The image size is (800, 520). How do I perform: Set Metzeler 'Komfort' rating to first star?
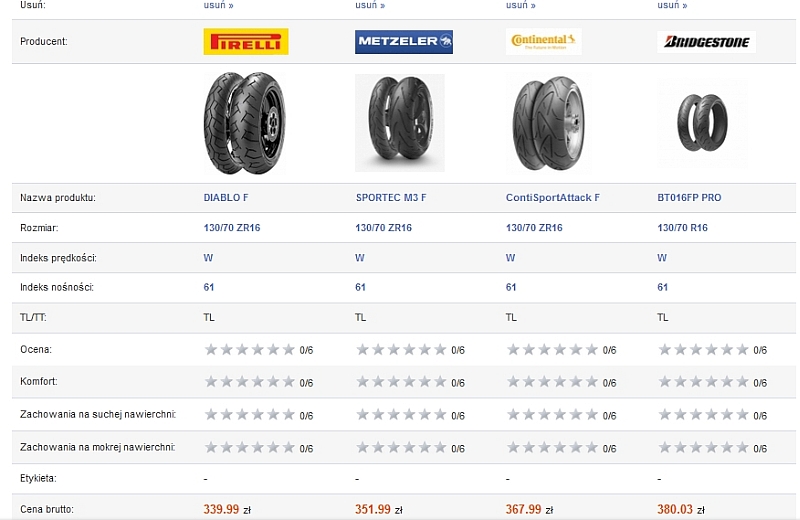coord(363,382)
